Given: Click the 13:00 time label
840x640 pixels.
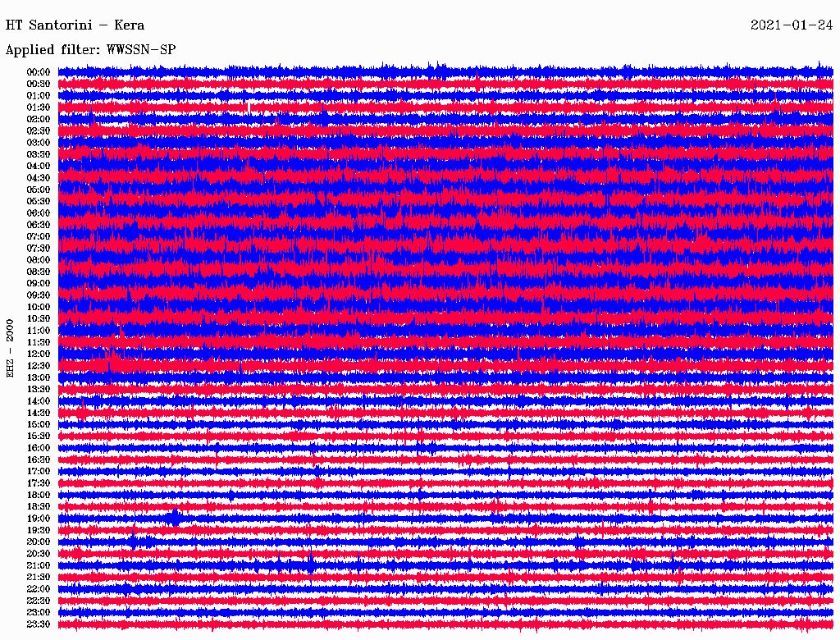Looking at the screenshot, I should click(x=39, y=378).
